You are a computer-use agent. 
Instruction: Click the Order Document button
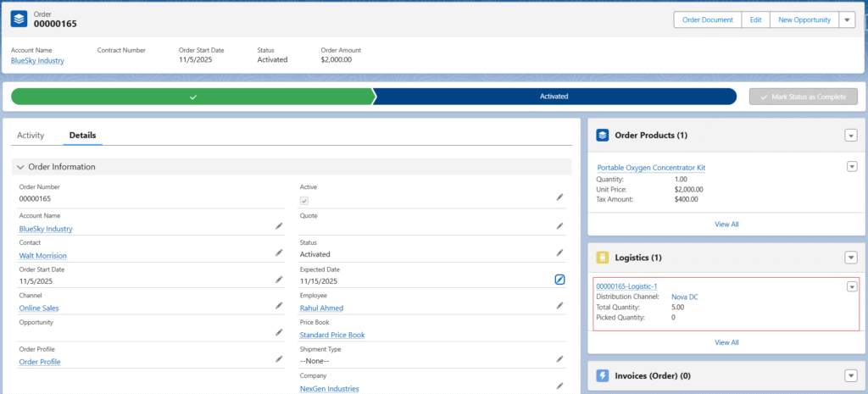pyautogui.click(x=707, y=20)
